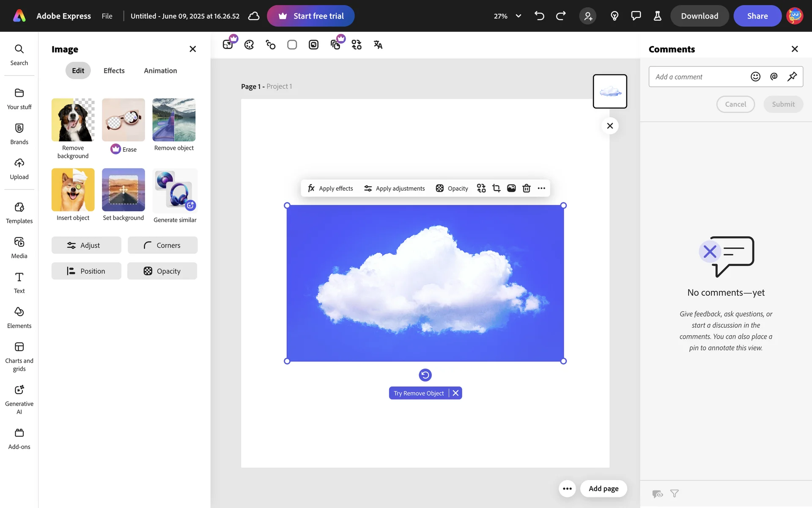
Task: Switch to the Animation tab
Action: 160,71
